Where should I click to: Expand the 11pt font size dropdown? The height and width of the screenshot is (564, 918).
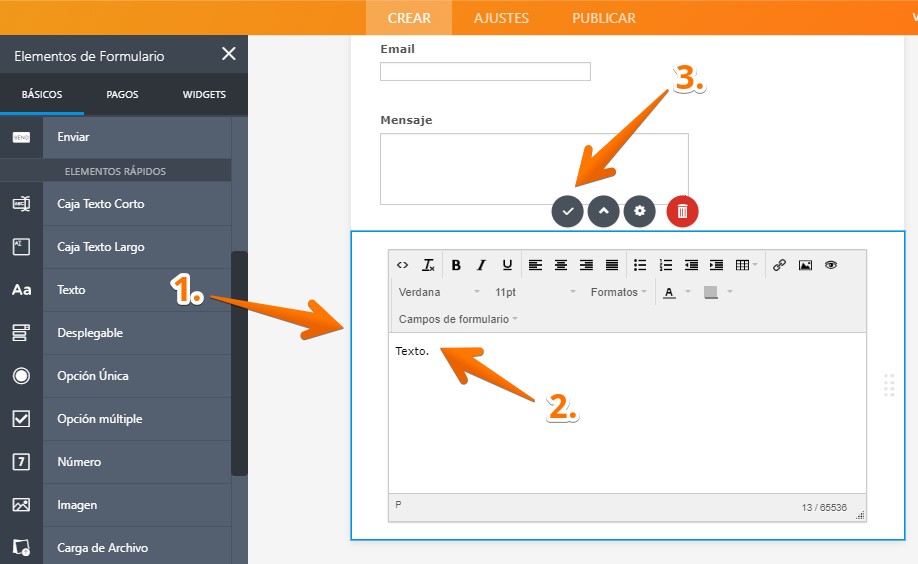coord(535,292)
